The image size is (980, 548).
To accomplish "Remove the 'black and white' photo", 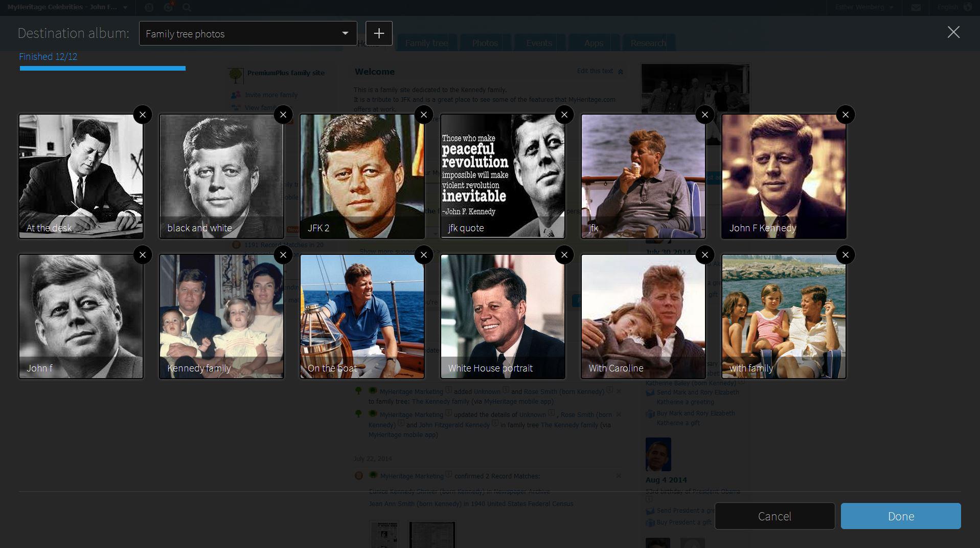I will 283,115.
